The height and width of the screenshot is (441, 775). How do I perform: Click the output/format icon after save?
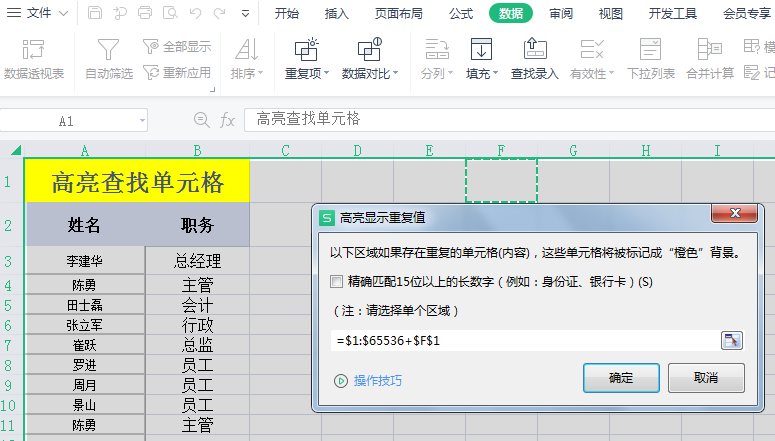(x=120, y=13)
